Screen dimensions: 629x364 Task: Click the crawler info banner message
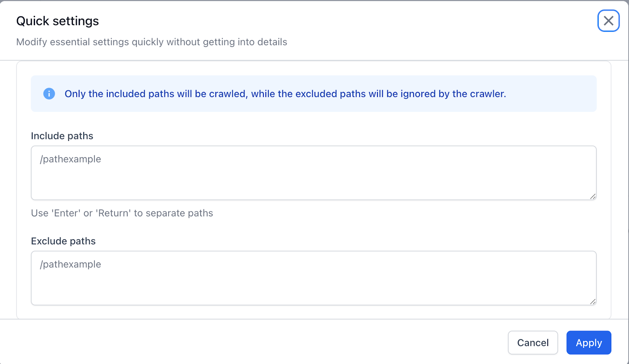285,94
